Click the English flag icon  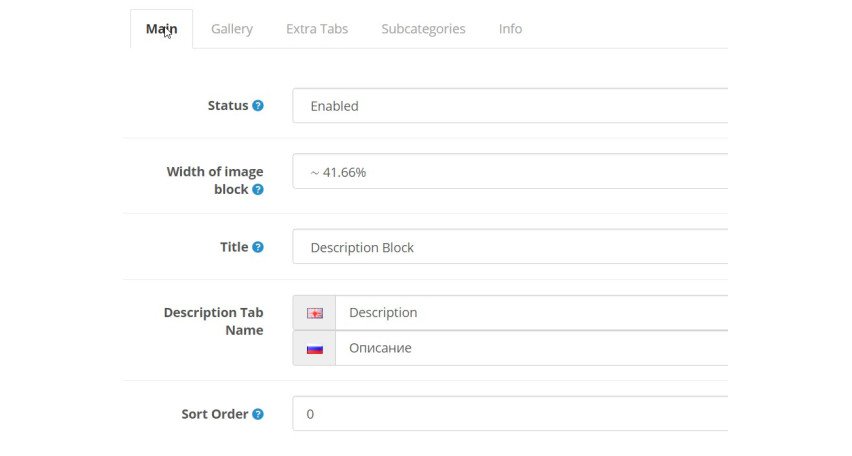pos(315,313)
